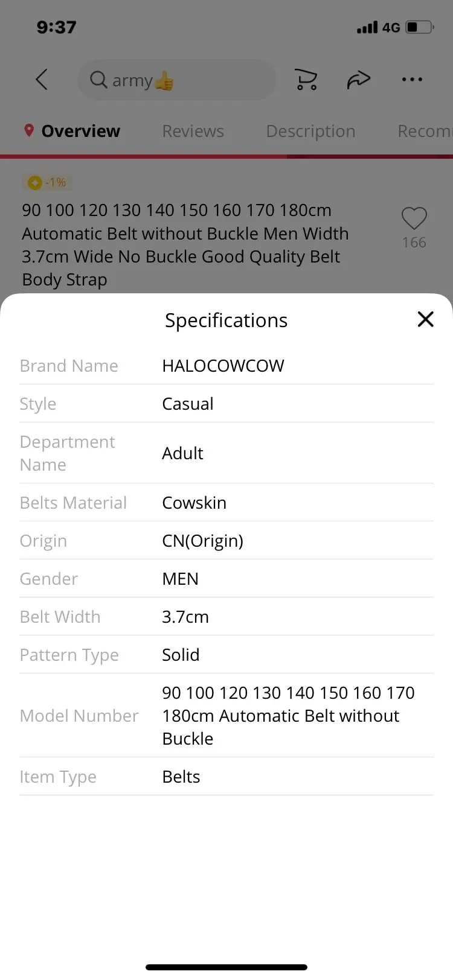Tap the heart wishlist icon

pos(414,218)
